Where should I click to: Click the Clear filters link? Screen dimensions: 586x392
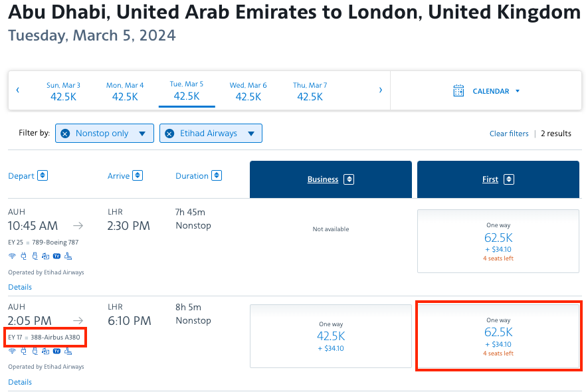[x=509, y=134]
